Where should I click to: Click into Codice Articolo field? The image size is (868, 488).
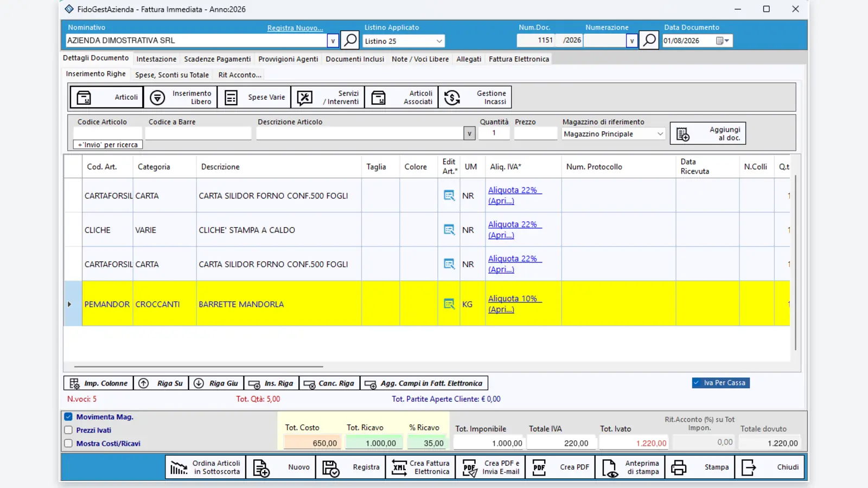[x=107, y=133]
